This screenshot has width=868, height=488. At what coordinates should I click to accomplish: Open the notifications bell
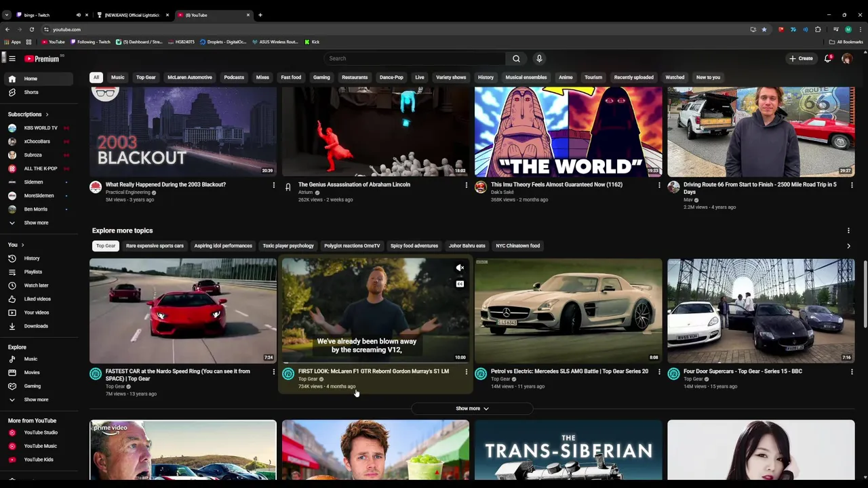[x=828, y=59]
